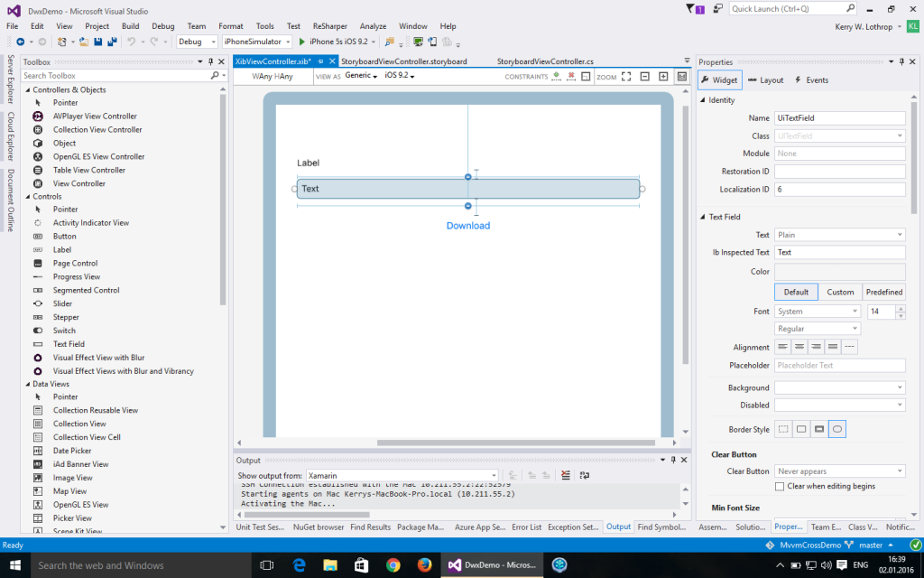Screen dimensions: 924x578
Task: Click the zoom out minus icon in designer
Action: 645,77
